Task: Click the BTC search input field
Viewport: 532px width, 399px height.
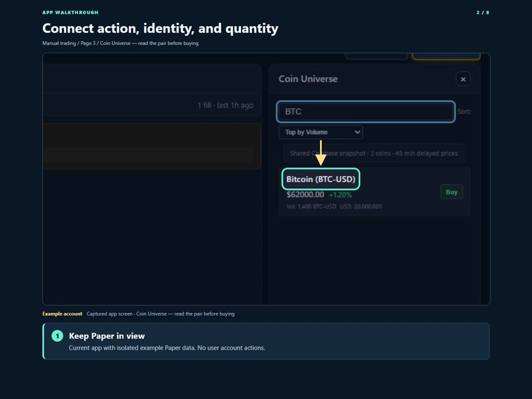Action: 366,111
